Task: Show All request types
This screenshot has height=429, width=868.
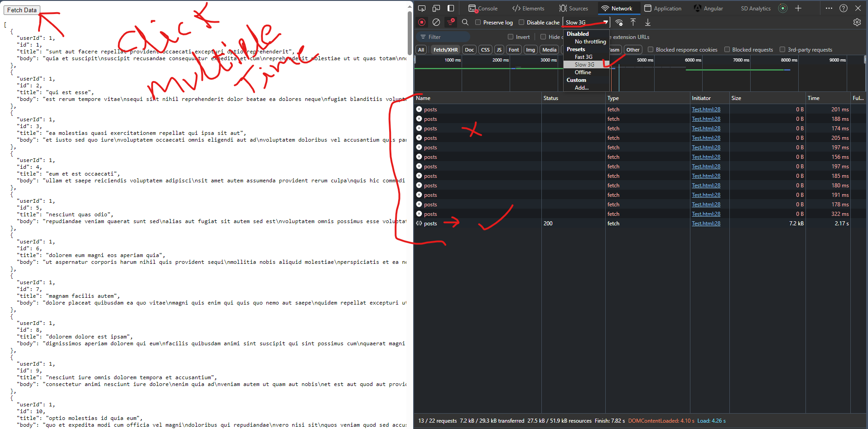Action: click(421, 50)
